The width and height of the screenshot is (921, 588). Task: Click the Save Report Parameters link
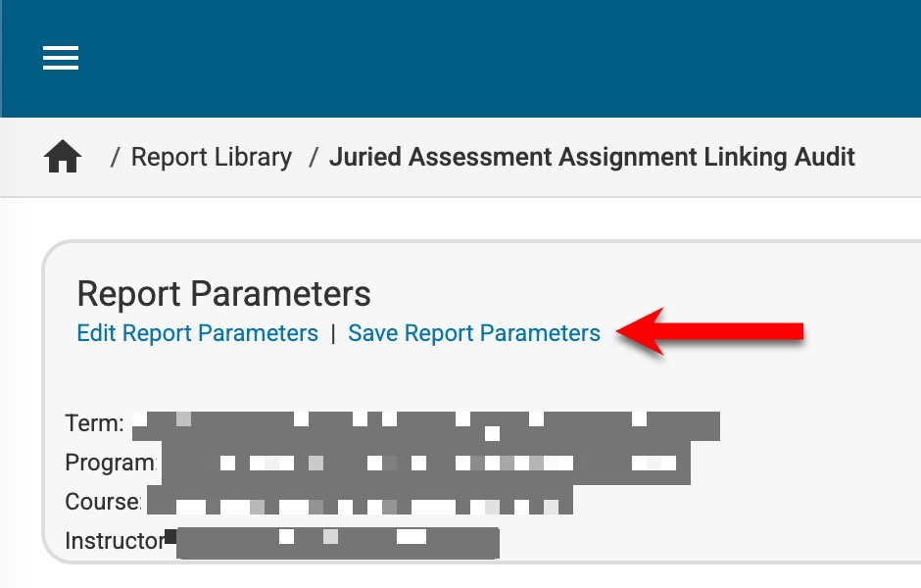pyautogui.click(x=474, y=333)
